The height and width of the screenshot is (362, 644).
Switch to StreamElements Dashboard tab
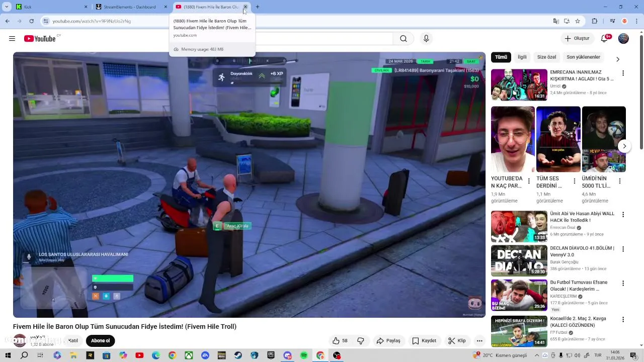click(x=129, y=7)
